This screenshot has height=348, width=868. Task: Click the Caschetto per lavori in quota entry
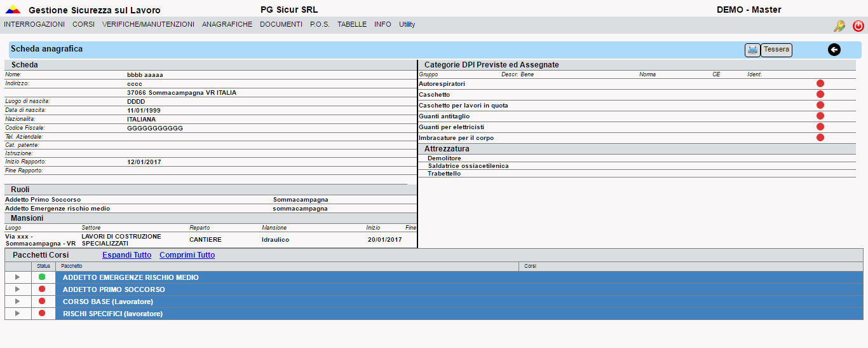click(463, 105)
